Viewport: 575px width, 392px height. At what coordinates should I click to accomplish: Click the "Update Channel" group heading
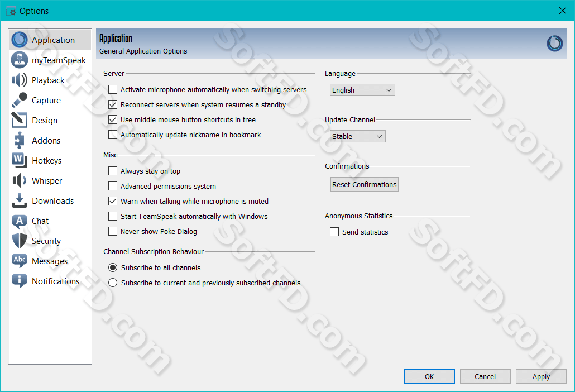tap(350, 120)
